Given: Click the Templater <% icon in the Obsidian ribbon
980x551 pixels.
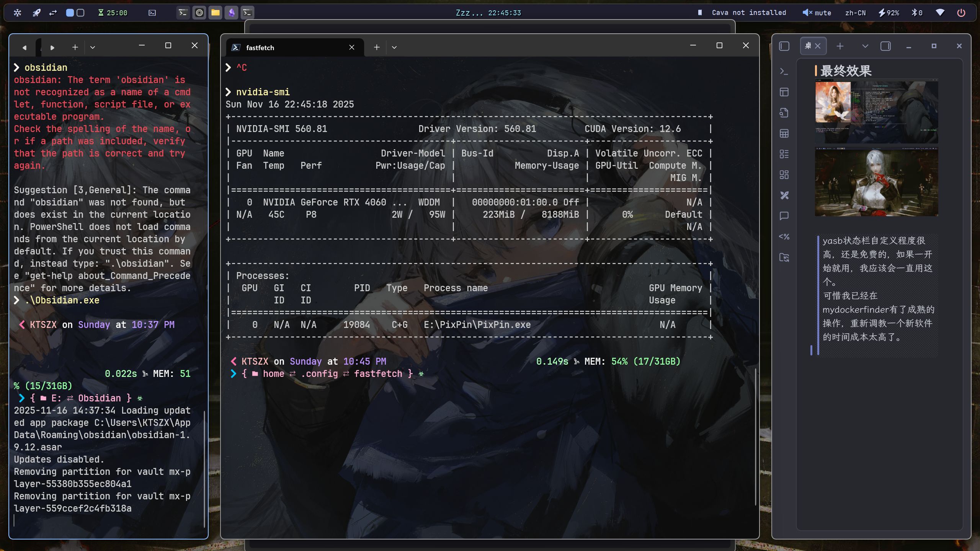Looking at the screenshot, I should coord(784,237).
